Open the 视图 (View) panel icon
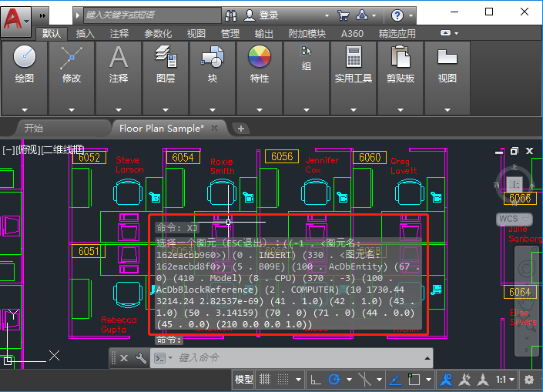This screenshot has width=543, height=392. pyautogui.click(x=447, y=56)
